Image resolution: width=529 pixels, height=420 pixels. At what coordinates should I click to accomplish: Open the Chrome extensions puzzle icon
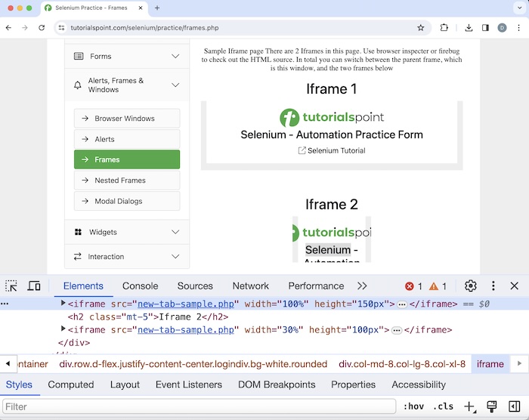tap(444, 28)
